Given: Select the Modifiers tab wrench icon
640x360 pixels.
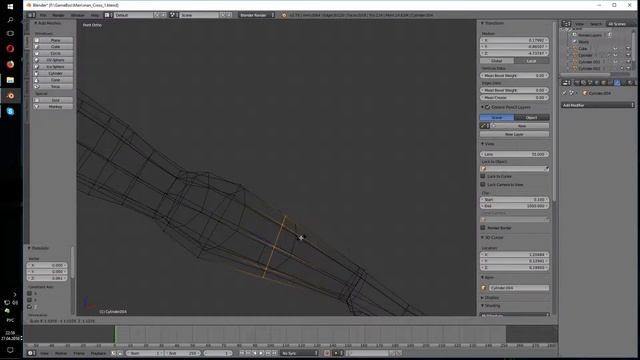Looking at the screenshot, I should point(617,83).
